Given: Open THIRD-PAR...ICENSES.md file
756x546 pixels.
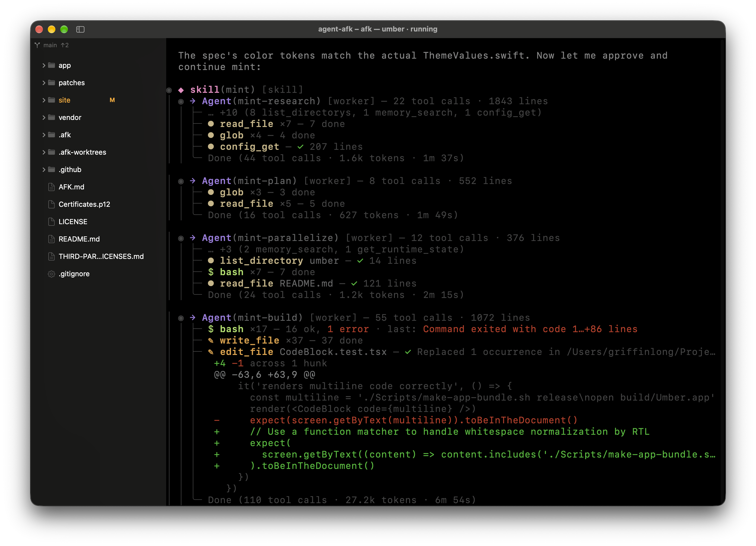Looking at the screenshot, I should pyautogui.click(x=101, y=256).
